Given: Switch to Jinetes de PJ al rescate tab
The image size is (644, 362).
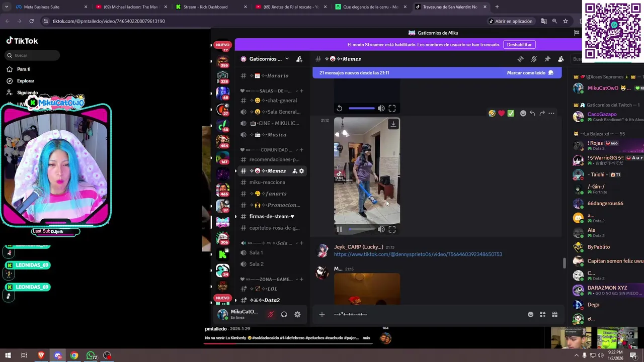Looking at the screenshot, I should [291, 7].
